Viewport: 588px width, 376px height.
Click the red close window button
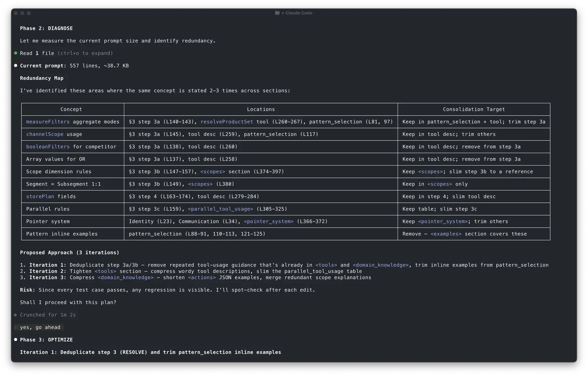(16, 13)
